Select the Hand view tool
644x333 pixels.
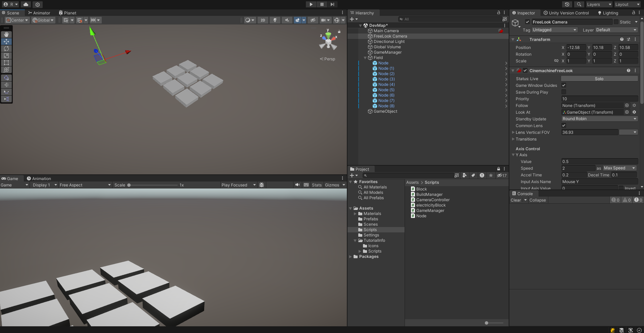[6, 35]
